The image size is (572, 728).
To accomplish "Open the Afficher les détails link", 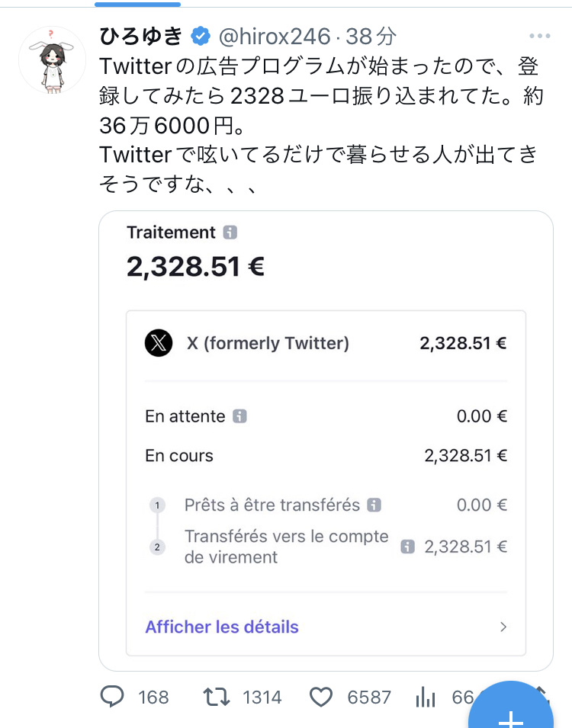I will click(222, 627).
